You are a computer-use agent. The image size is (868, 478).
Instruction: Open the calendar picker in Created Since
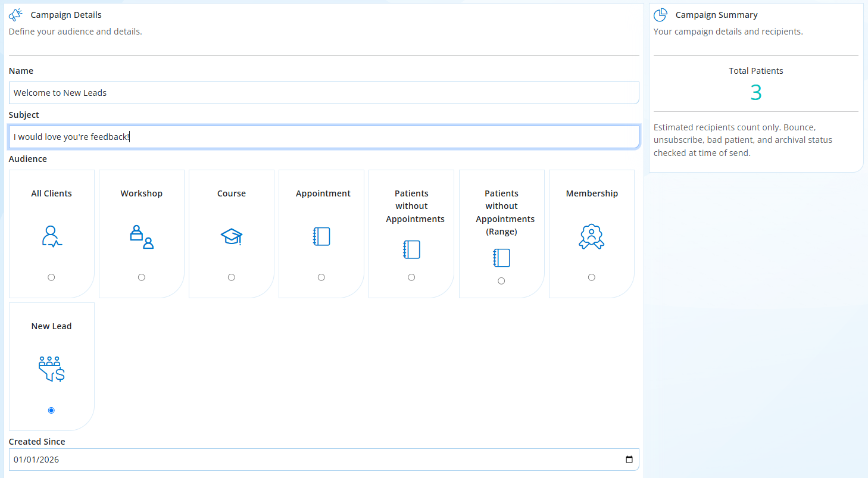tap(629, 460)
